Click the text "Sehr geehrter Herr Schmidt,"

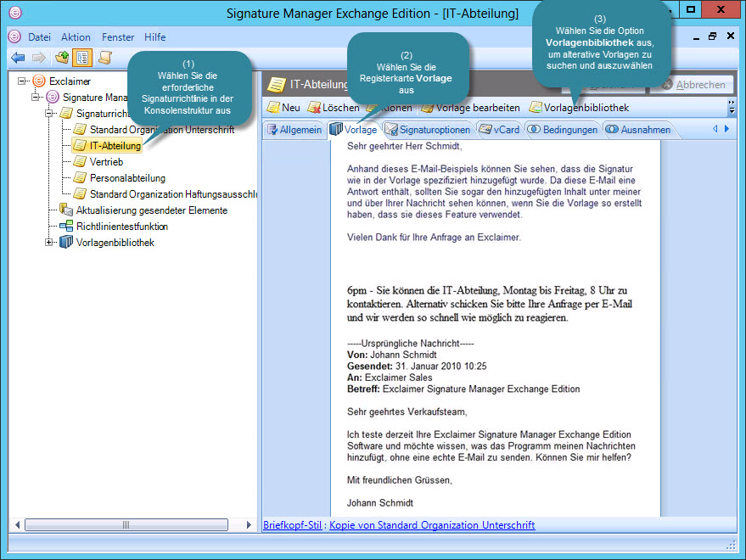404,146
